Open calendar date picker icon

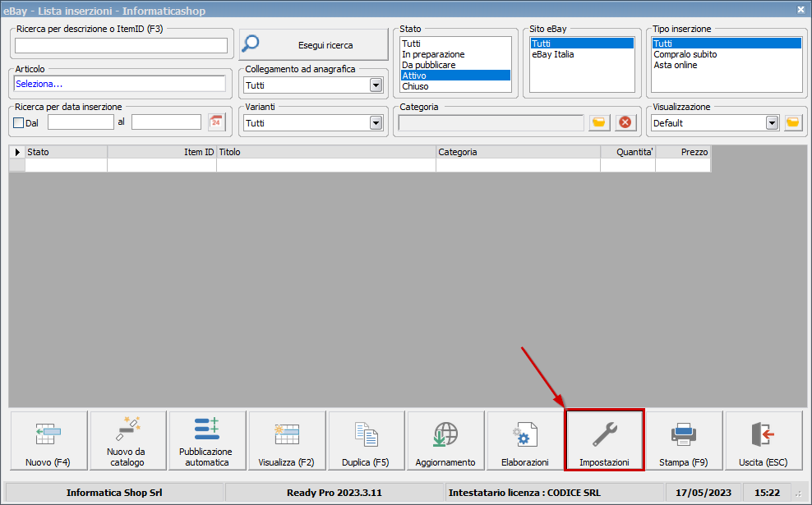click(216, 122)
